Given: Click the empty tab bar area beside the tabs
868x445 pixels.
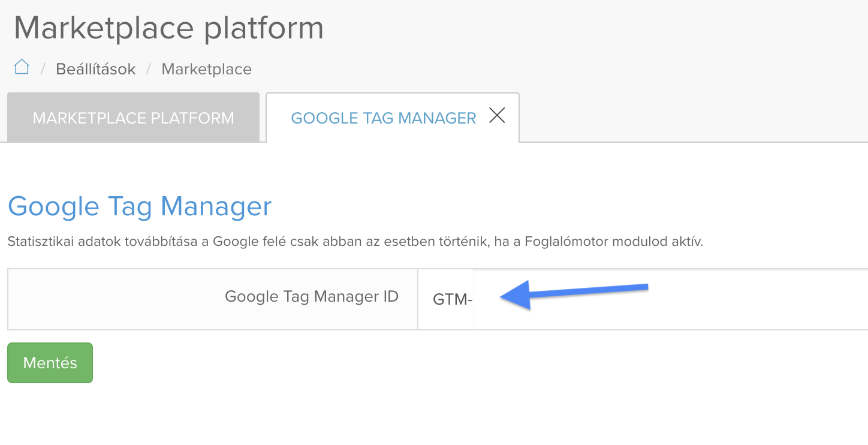Looking at the screenshot, I should [694, 118].
